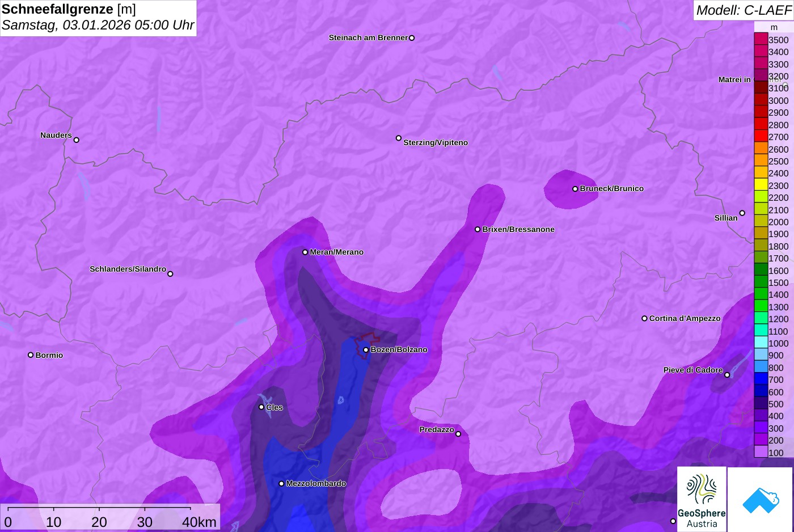Click the Sillian location marker
Image resolution: width=794 pixels, height=532 pixels.
(742, 213)
